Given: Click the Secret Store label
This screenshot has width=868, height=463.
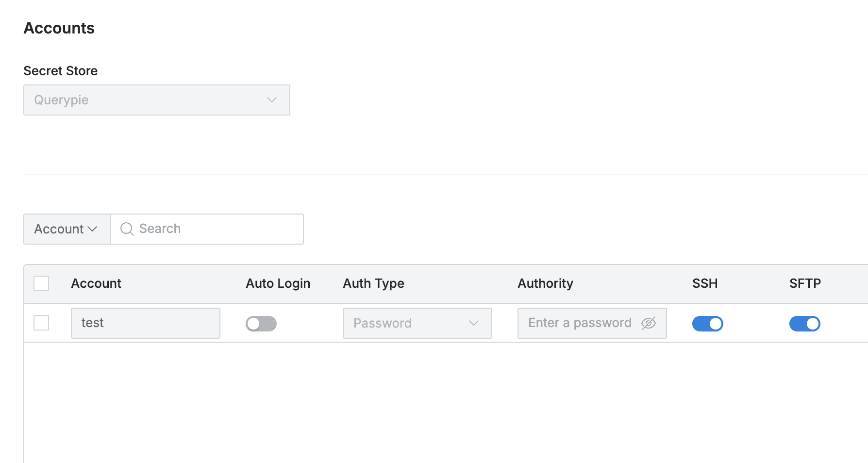Looking at the screenshot, I should 60,70.
